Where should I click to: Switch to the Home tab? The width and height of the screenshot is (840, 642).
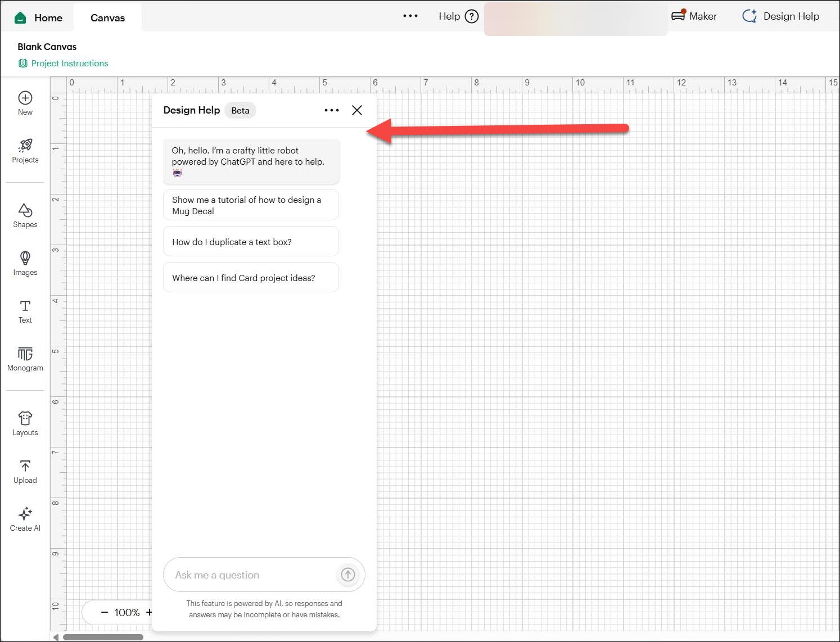coord(39,18)
